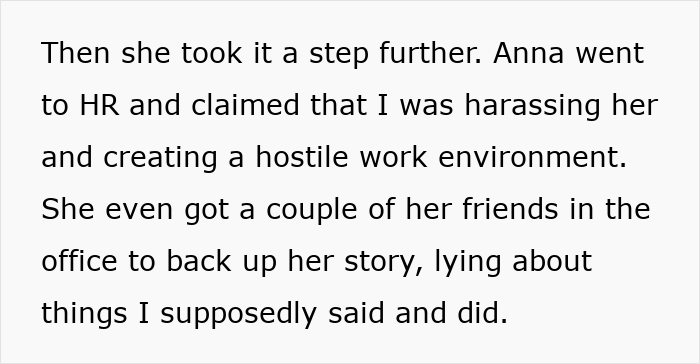Click the word "creating" in third line
Viewport: 700px width, 364px height.
pos(161,159)
